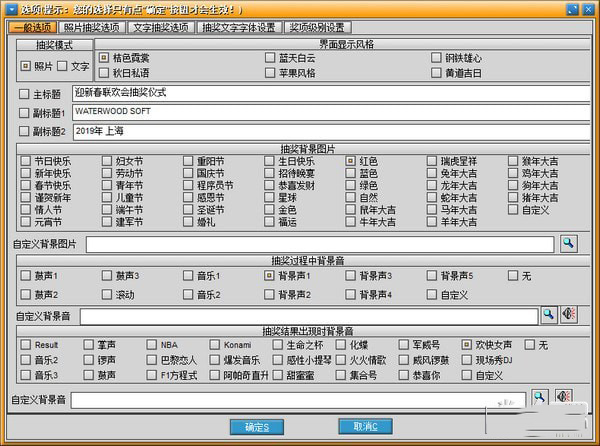Open 奖项级别设置 tab
Image resolution: width=600 pixels, height=446 pixels.
pyautogui.click(x=317, y=27)
